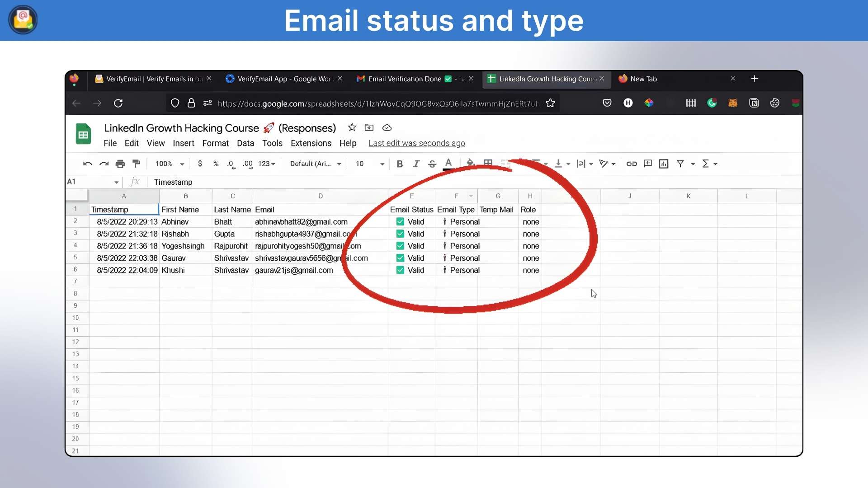Insert a chart
The height and width of the screenshot is (488, 868).
coord(663,164)
